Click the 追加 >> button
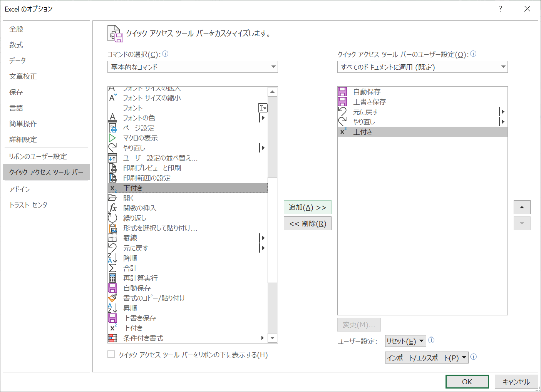The width and height of the screenshot is (541, 392). click(307, 208)
